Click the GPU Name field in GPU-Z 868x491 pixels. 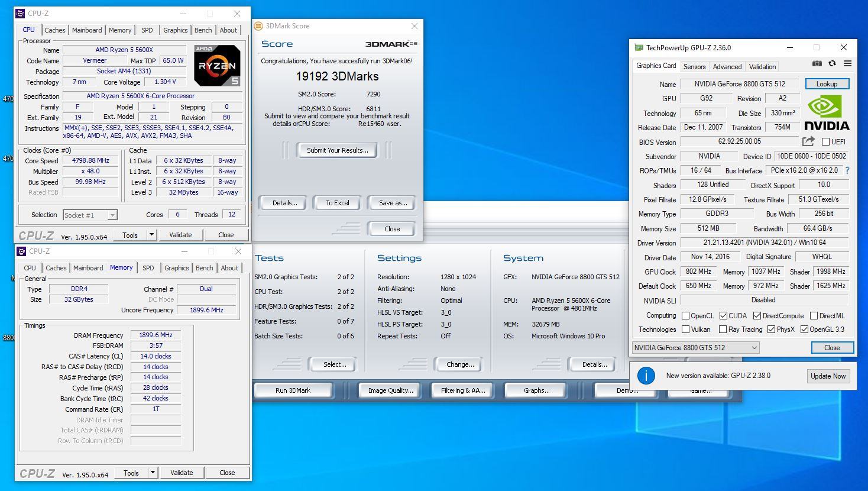(x=739, y=84)
